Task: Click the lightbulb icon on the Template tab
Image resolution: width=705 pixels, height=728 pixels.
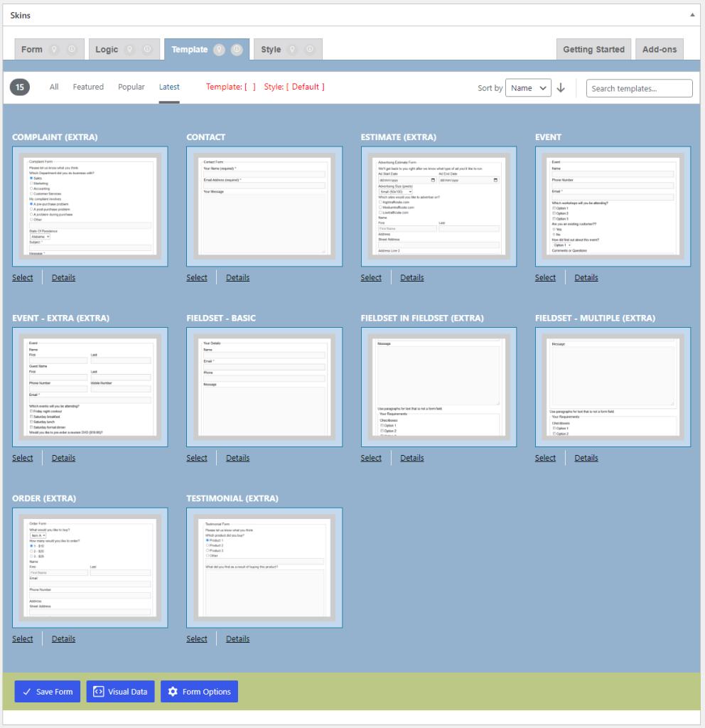Action: pyautogui.click(x=219, y=49)
